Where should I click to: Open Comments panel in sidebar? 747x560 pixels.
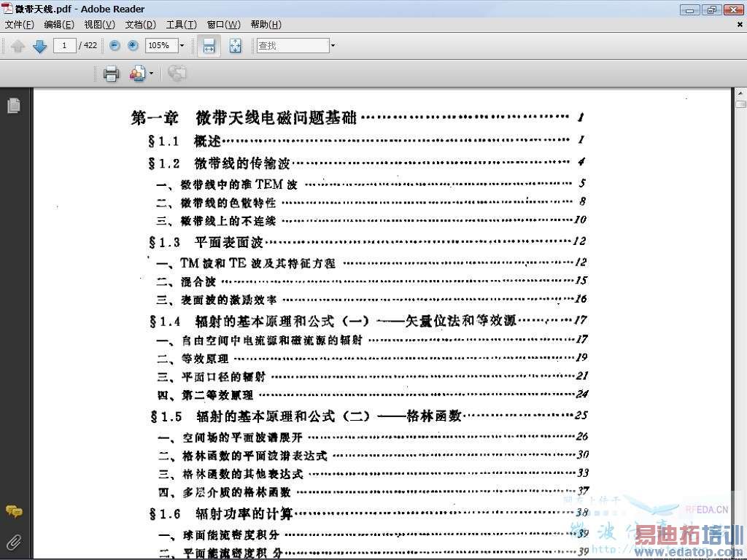coord(14,512)
